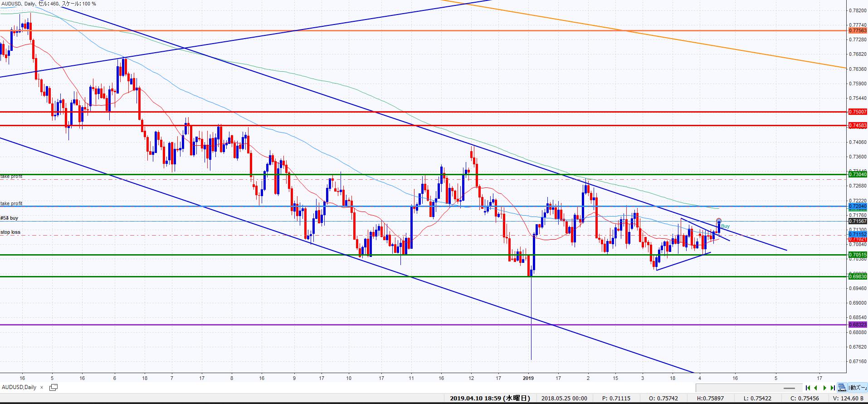Toggle the auto zoom button
Viewport: 868px width, 404px height.
pyautogui.click(x=858, y=388)
